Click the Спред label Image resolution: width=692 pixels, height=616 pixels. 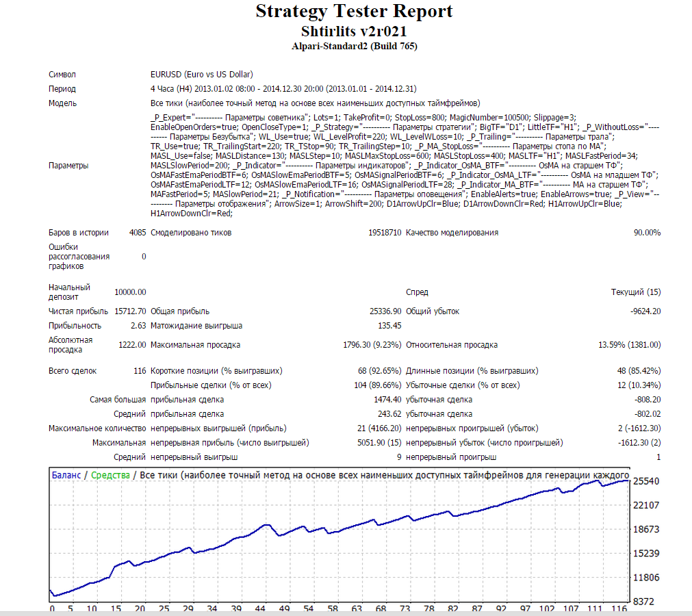click(417, 292)
